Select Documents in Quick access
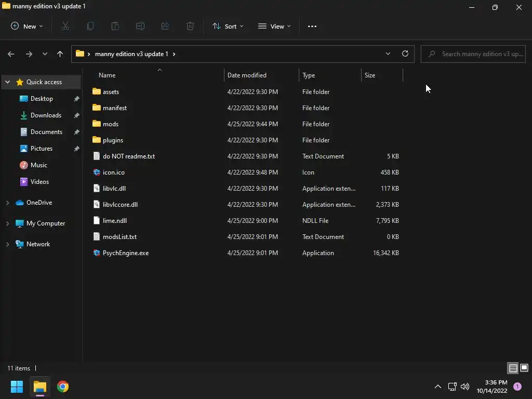The height and width of the screenshot is (399, 532). point(46,132)
